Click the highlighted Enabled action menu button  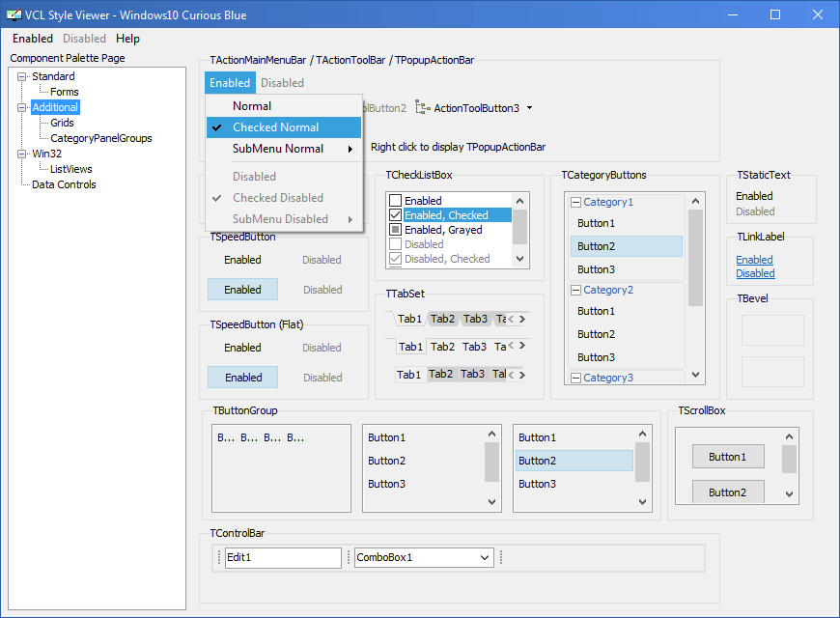(x=230, y=82)
